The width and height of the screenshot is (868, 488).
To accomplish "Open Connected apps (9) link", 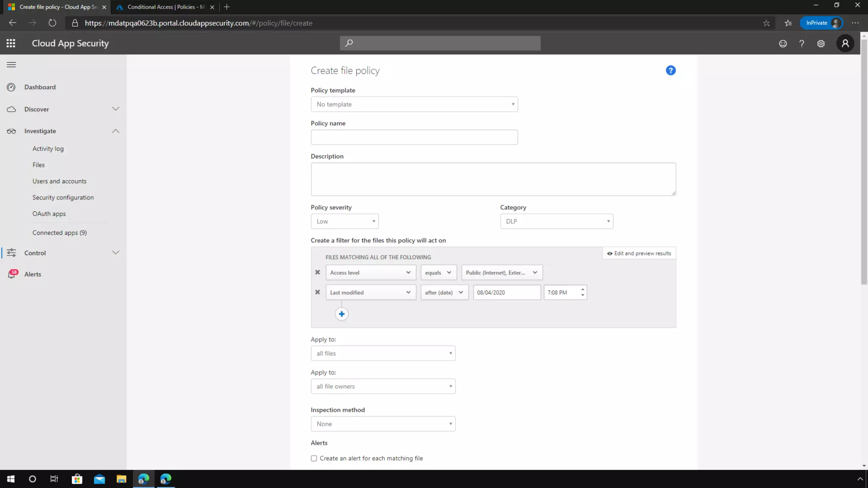I will point(59,233).
